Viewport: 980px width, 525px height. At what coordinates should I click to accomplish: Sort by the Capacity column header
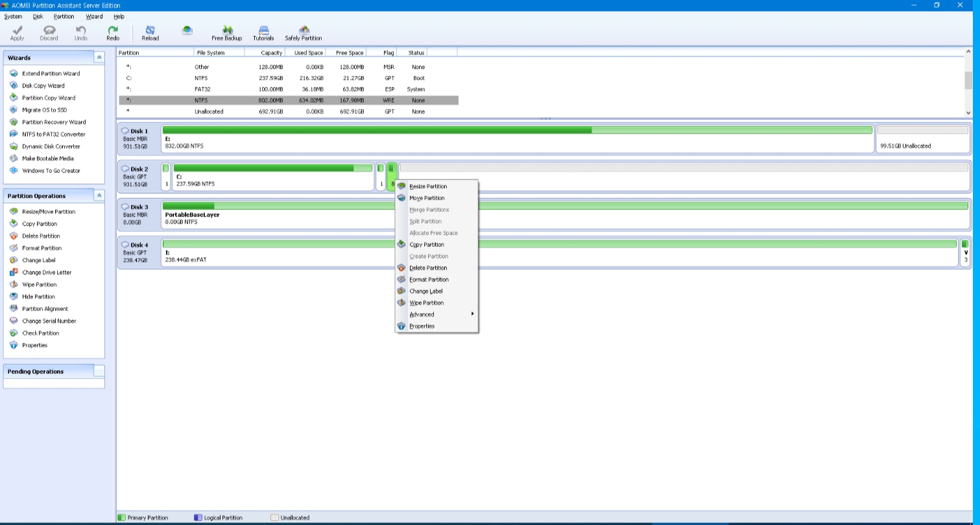[x=265, y=52]
